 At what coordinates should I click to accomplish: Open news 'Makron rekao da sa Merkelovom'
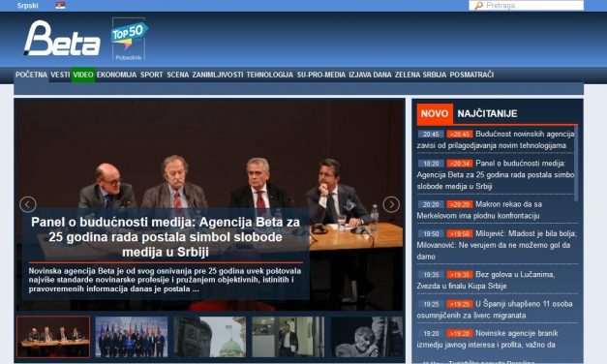pyautogui.click(x=479, y=210)
